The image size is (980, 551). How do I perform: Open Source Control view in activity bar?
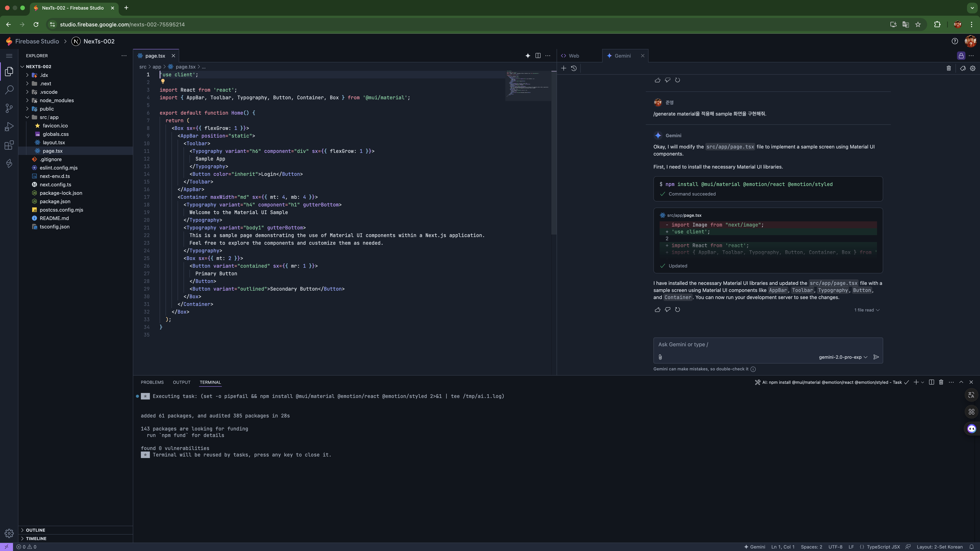pyautogui.click(x=9, y=108)
